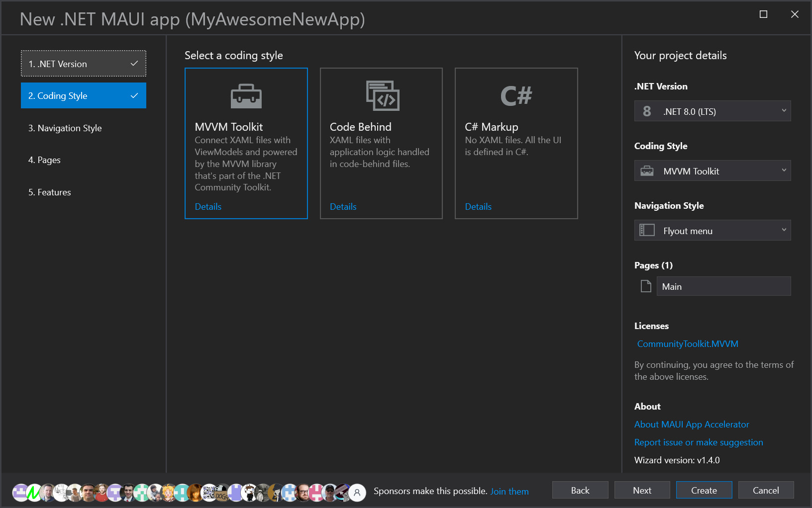Click the Create button
Image resolution: width=812 pixels, height=508 pixels.
(x=704, y=490)
